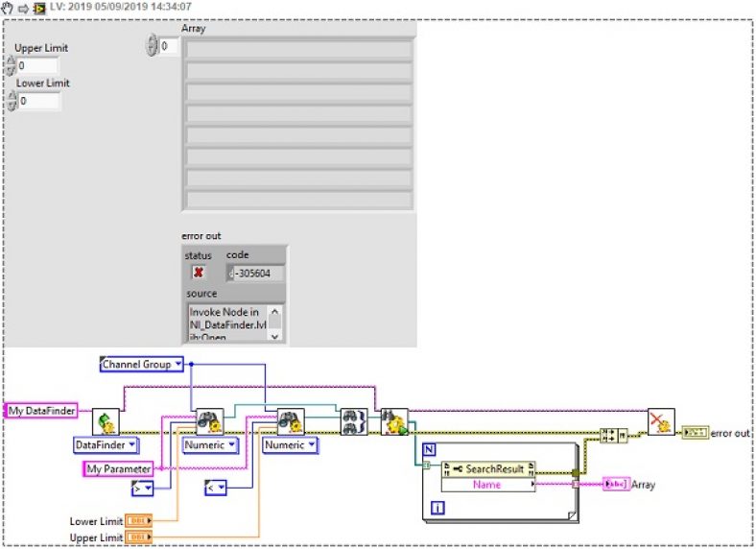Open the Channel Group enum dropdown
Viewport: 756px width, 549px height.
178,364
